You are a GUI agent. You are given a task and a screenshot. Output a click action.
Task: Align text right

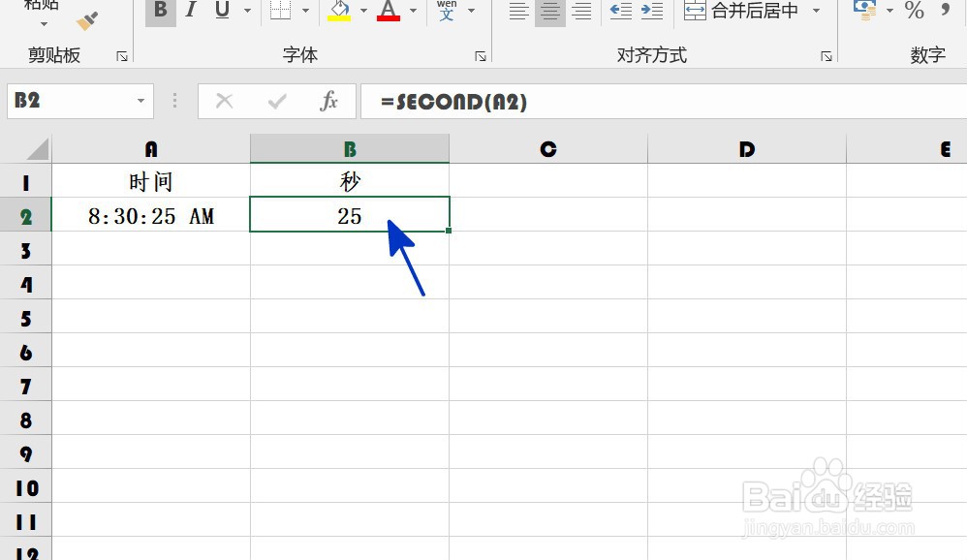[581, 11]
